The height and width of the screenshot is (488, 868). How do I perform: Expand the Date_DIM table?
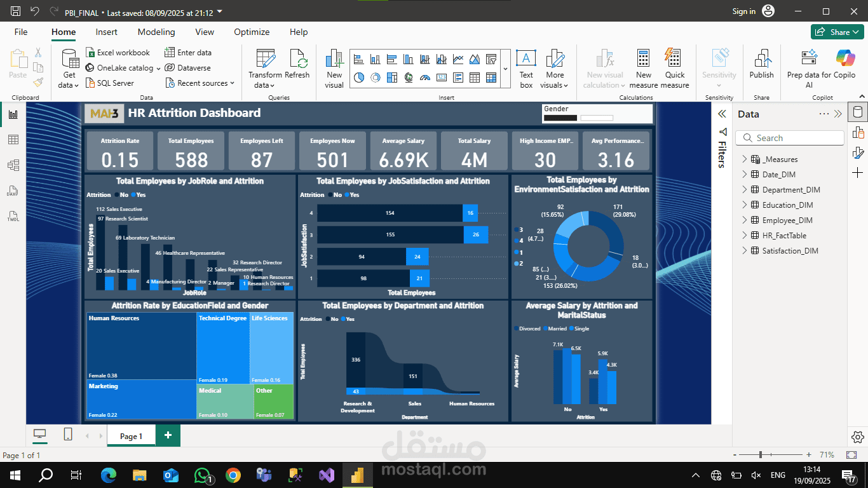pos(745,175)
